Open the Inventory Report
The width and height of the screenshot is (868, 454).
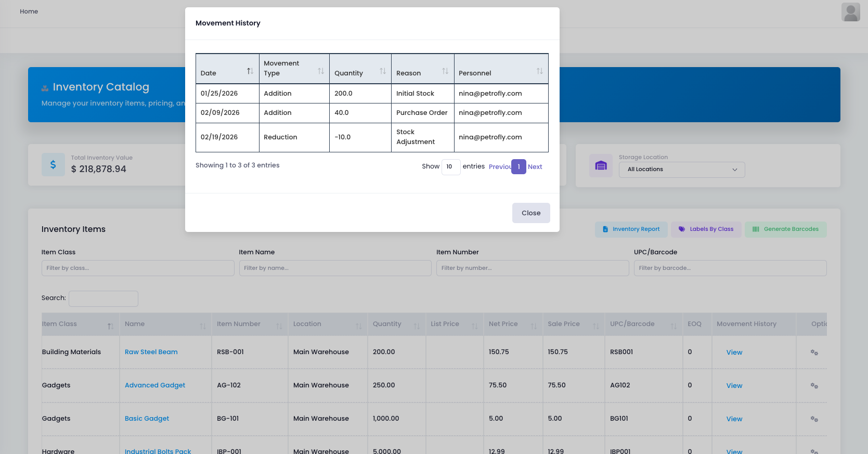click(x=631, y=229)
